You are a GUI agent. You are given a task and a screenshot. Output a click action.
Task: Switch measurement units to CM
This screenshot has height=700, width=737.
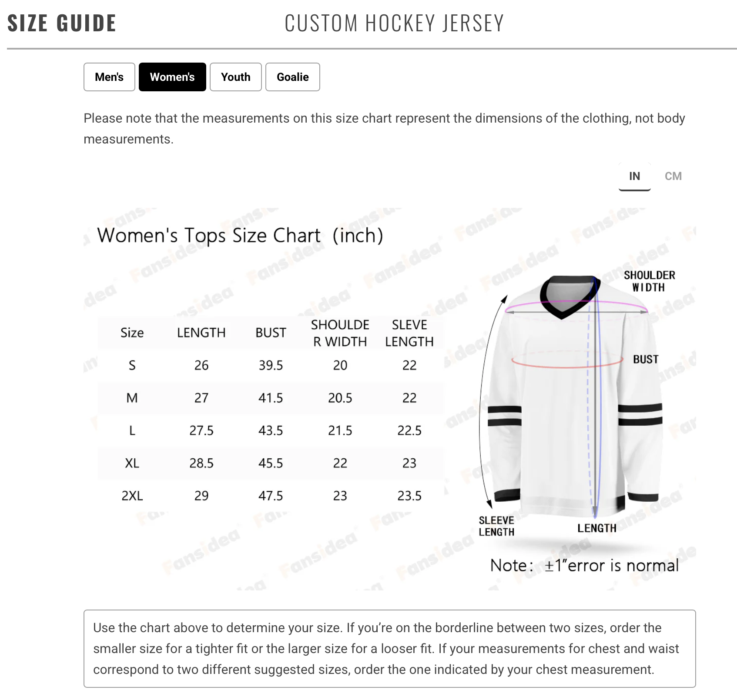[x=673, y=176]
